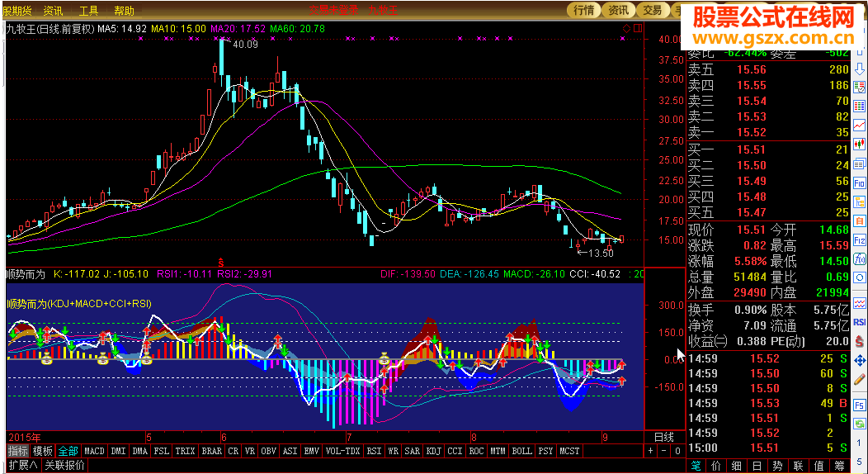Click the - zoom out button
Screen dimensions: 868x474
pyautogui.click(x=664, y=452)
